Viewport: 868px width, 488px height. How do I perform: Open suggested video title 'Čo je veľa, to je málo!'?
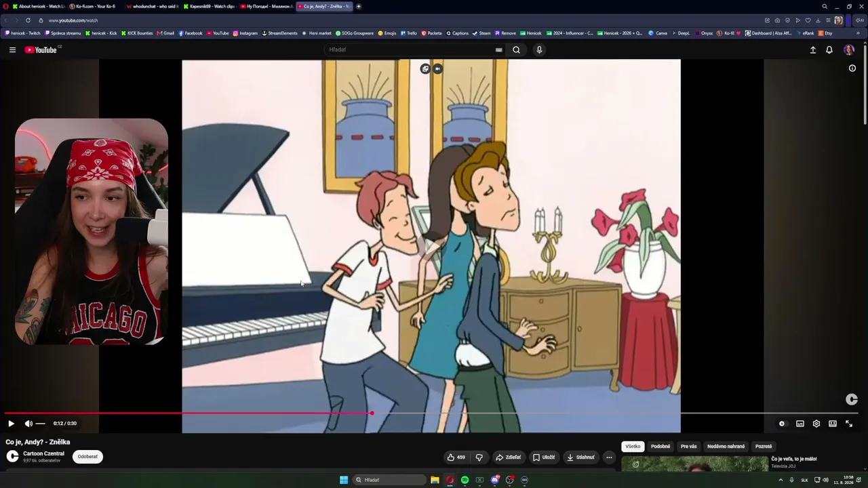(794, 459)
